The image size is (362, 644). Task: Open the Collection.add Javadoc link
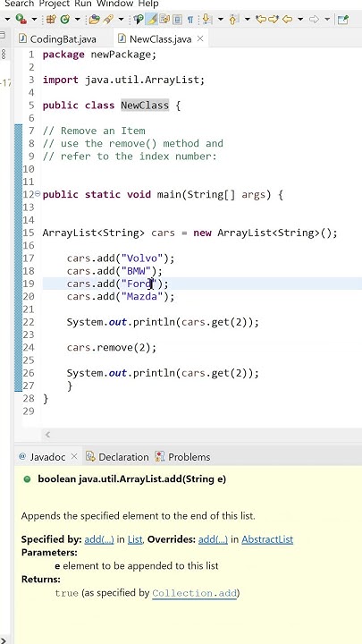[194, 593]
